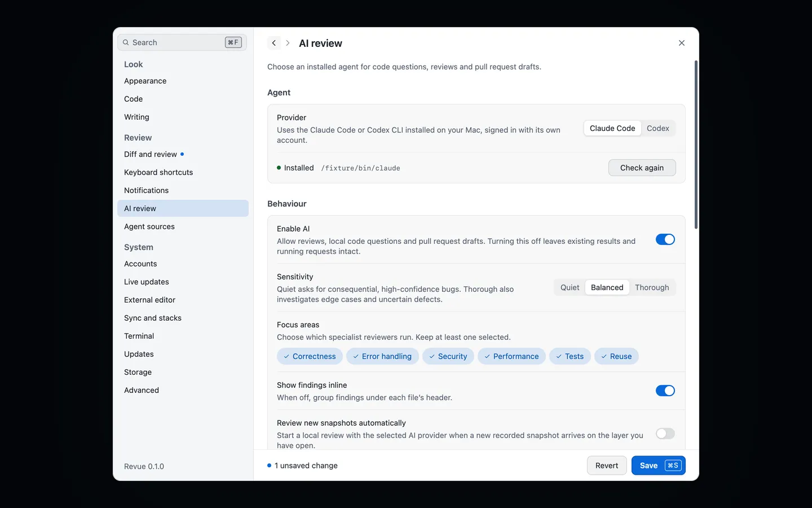
Task: Set sensitivity to Balanced
Action: click(607, 287)
